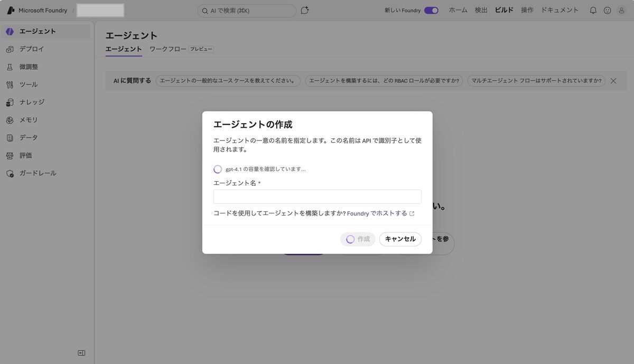Select 微調整 in the sidebar

coord(45,67)
